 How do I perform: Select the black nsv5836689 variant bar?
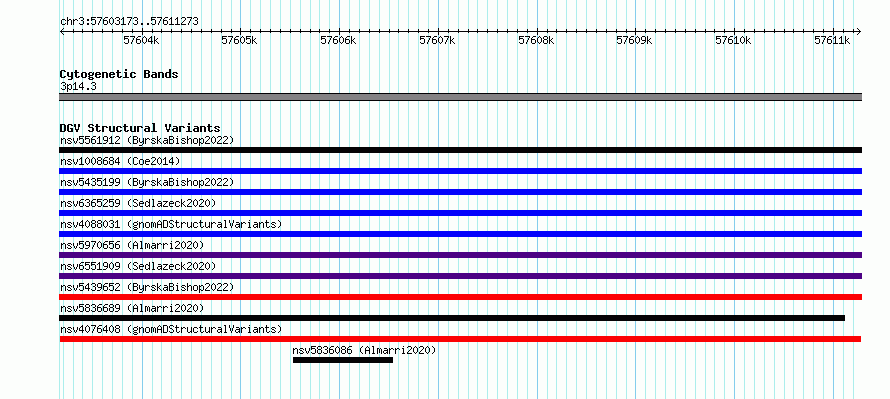point(452,318)
